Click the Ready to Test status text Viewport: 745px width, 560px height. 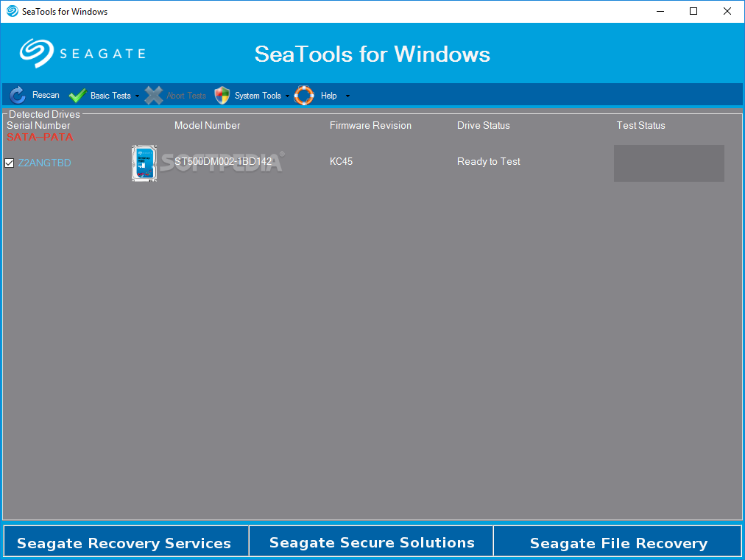click(x=488, y=161)
